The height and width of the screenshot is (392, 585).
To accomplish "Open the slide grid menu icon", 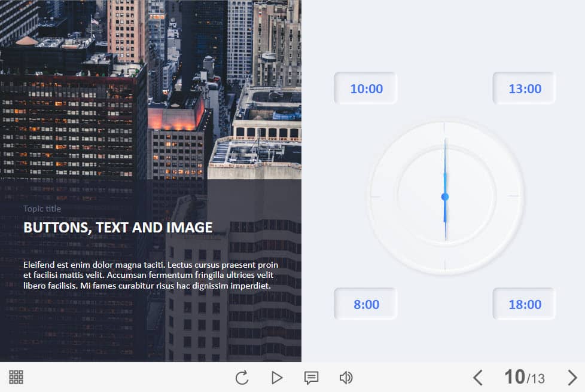I will tap(16, 377).
